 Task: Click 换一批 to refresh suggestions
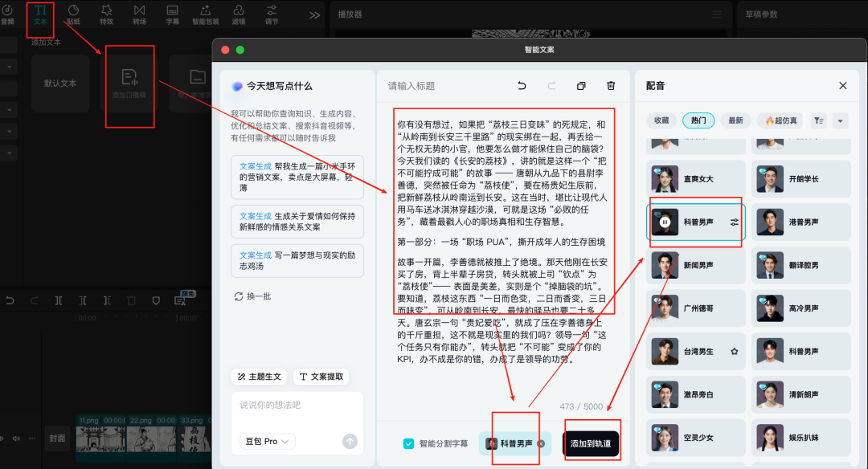point(252,296)
